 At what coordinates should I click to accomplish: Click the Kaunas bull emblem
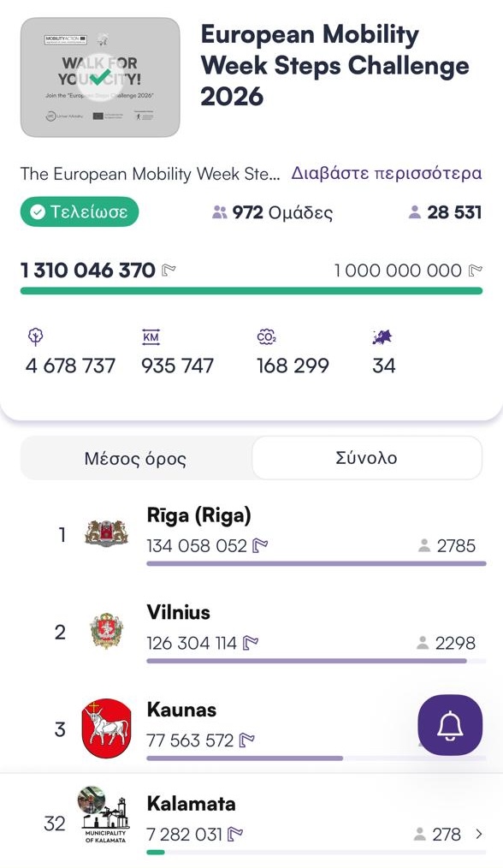(106, 728)
